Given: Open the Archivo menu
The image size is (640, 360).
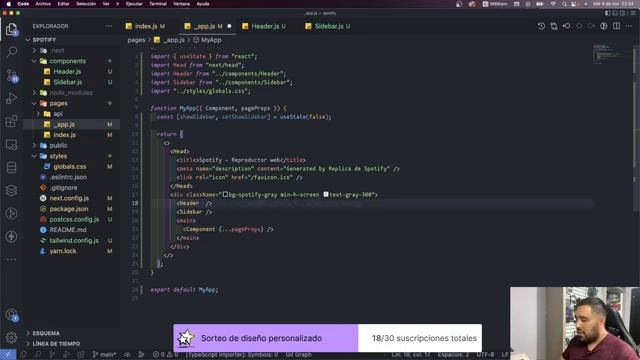Looking at the screenshot, I should [x=43, y=4].
